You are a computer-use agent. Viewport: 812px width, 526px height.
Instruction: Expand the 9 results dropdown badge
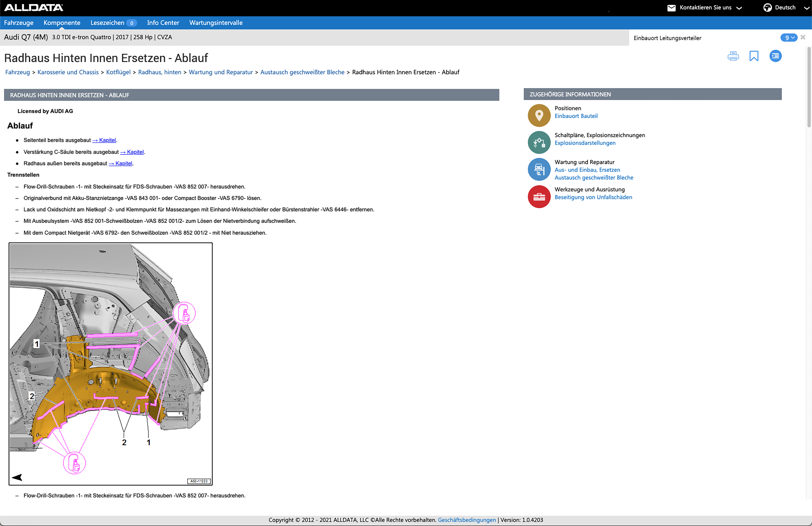pos(788,38)
